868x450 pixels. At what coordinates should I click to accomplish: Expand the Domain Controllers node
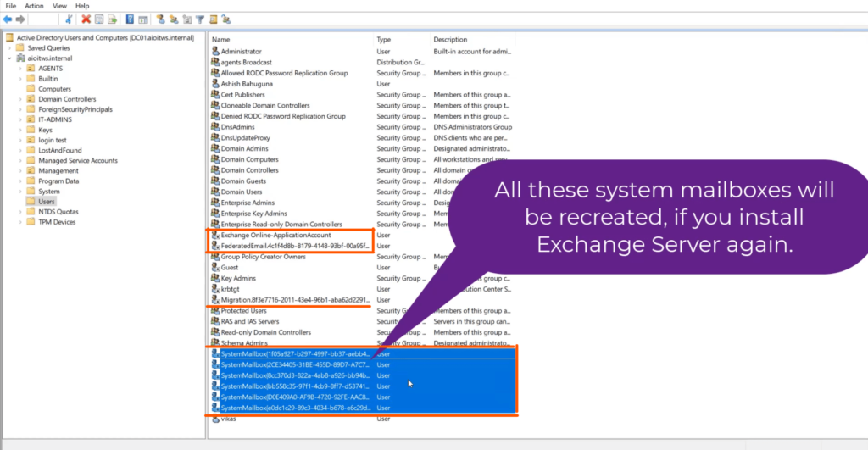[20, 99]
